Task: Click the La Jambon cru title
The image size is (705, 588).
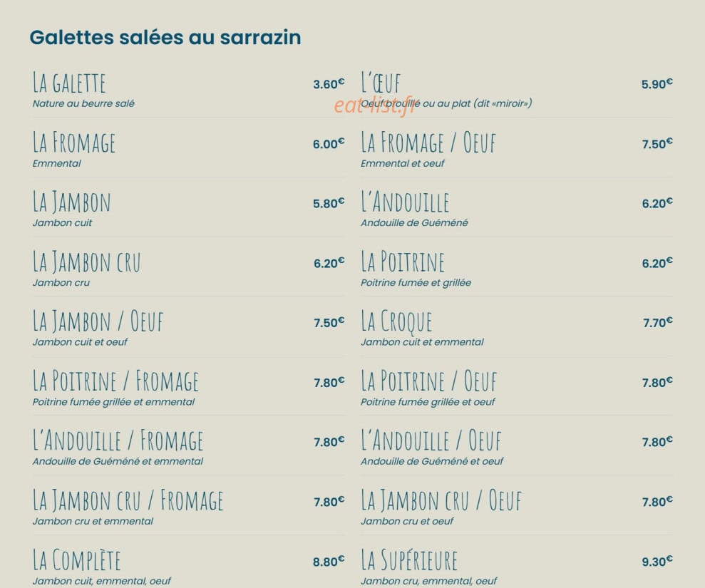Action: point(86,262)
